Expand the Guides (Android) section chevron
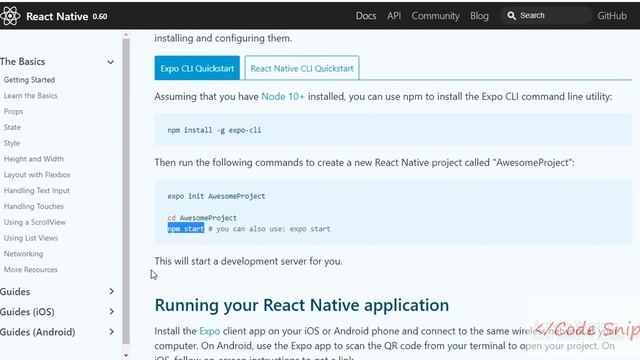Screen dimensions: 640x360 (111, 332)
